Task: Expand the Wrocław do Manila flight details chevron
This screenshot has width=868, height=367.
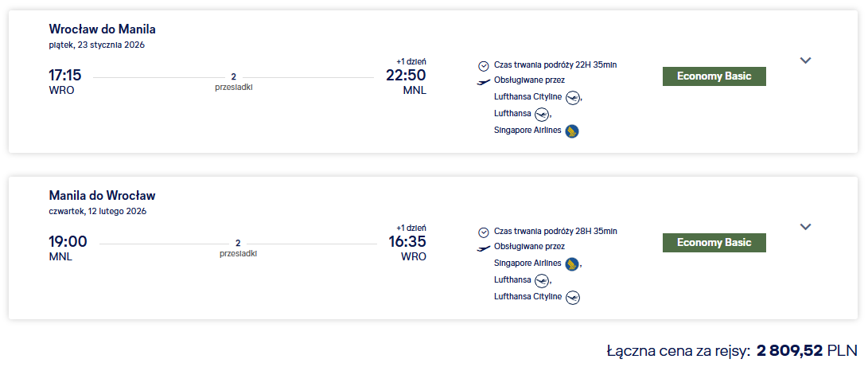Action: (x=805, y=61)
